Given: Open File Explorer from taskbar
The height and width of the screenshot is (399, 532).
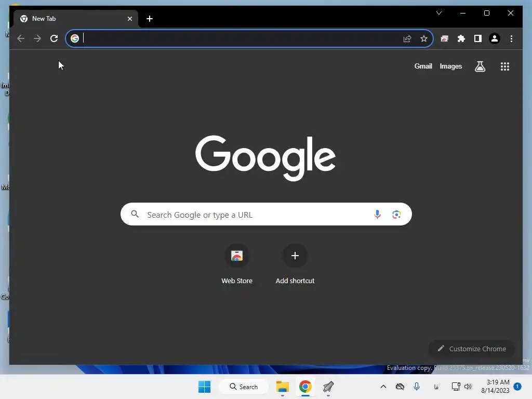Looking at the screenshot, I should click(x=282, y=387).
